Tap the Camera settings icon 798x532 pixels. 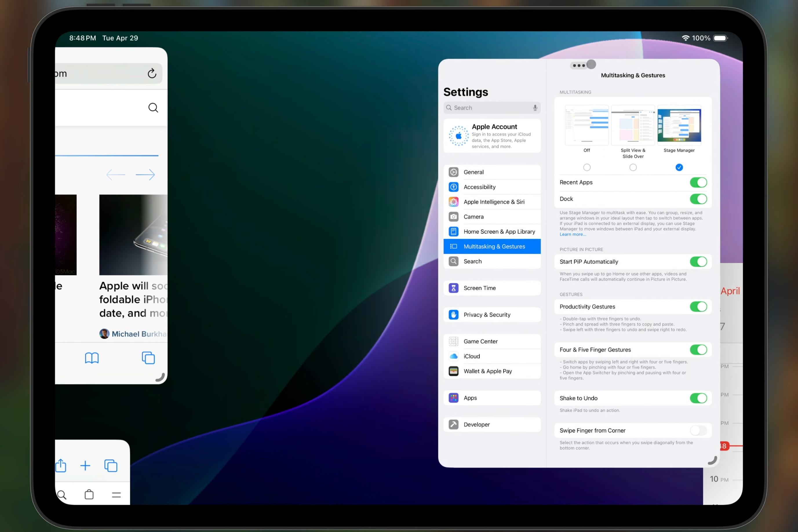pos(454,216)
